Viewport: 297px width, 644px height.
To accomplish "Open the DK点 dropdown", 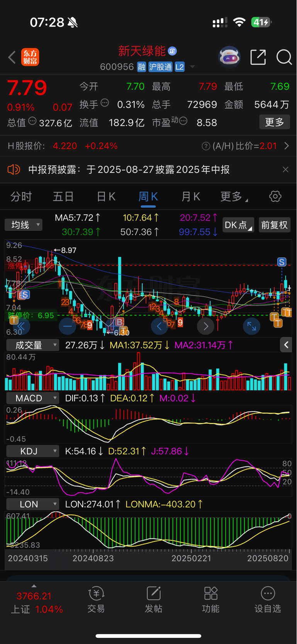I will (x=238, y=225).
